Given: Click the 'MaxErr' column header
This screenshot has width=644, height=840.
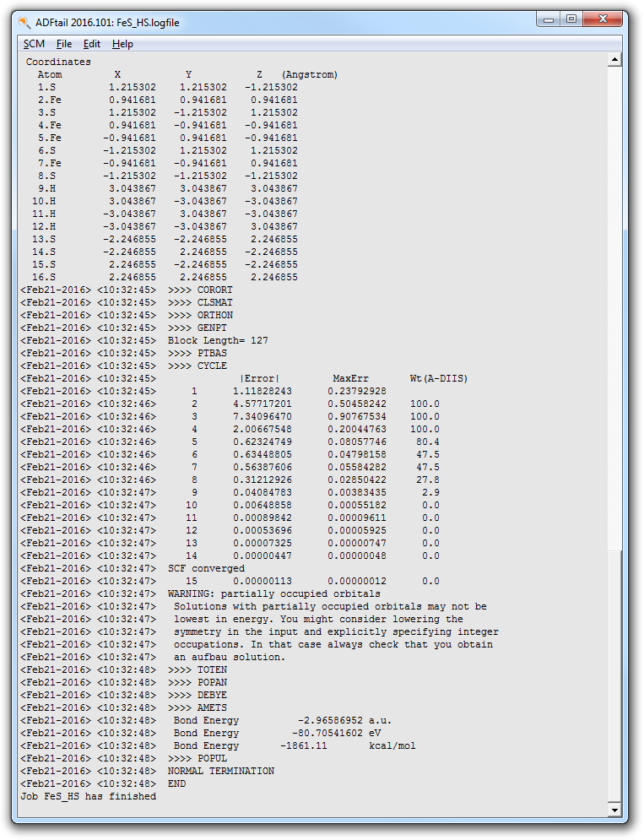Looking at the screenshot, I should [350, 379].
